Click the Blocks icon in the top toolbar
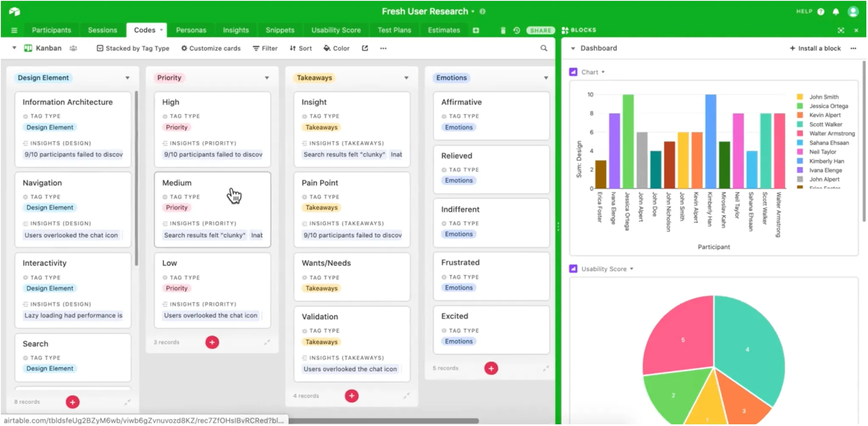 click(565, 30)
